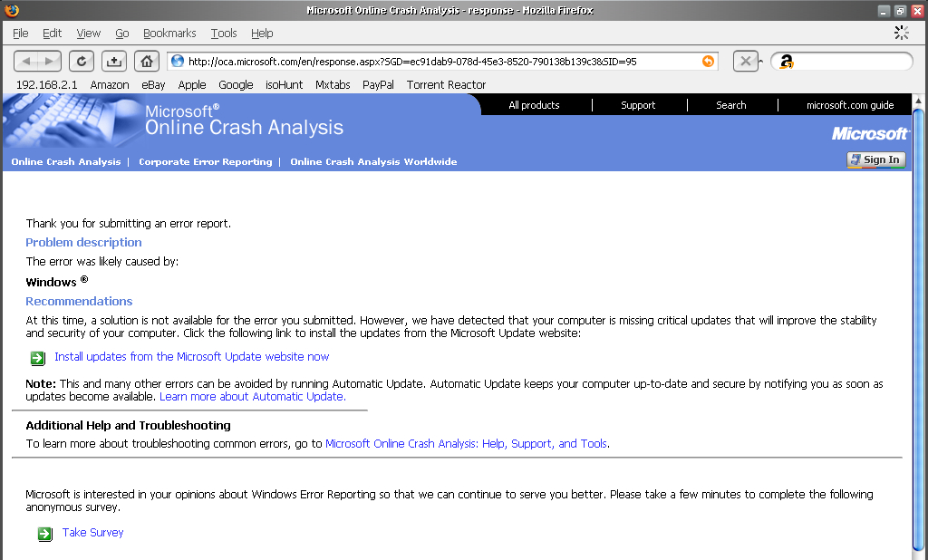The image size is (928, 560).
Task: Minimize the Firefox window
Action: pos(884,11)
